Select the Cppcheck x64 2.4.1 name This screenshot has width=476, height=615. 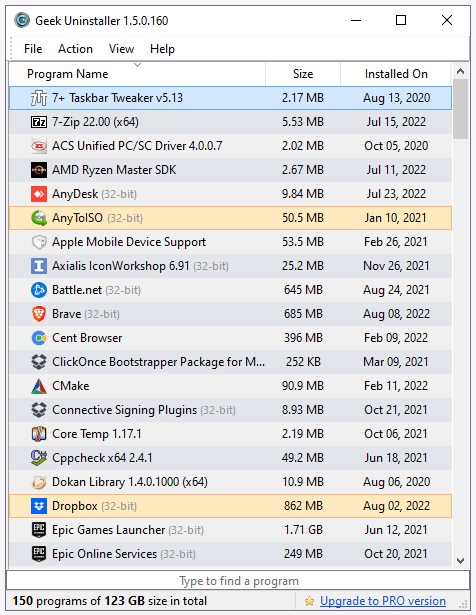pos(102,458)
